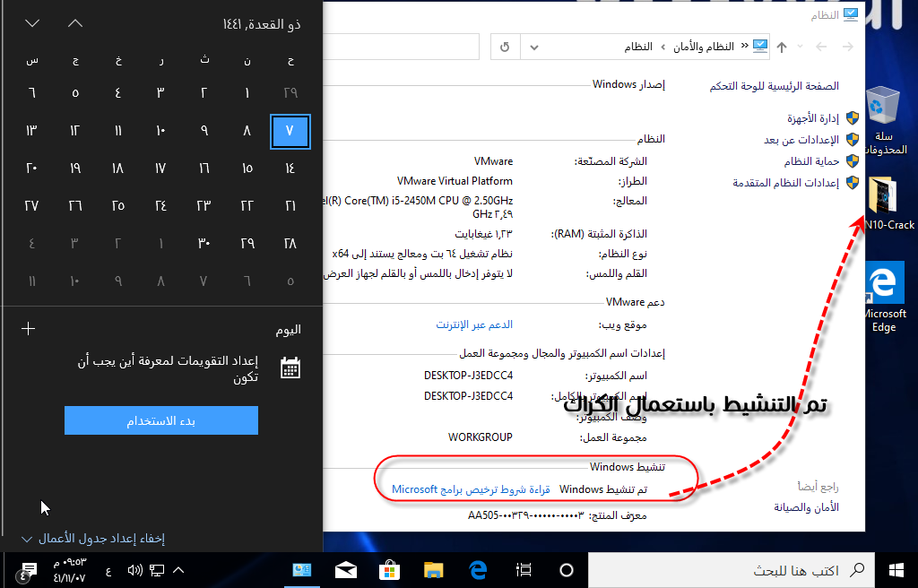This screenshot has height=588, width=918.
Task: Go forward in the System window
Action: click(x=821, y=47)
